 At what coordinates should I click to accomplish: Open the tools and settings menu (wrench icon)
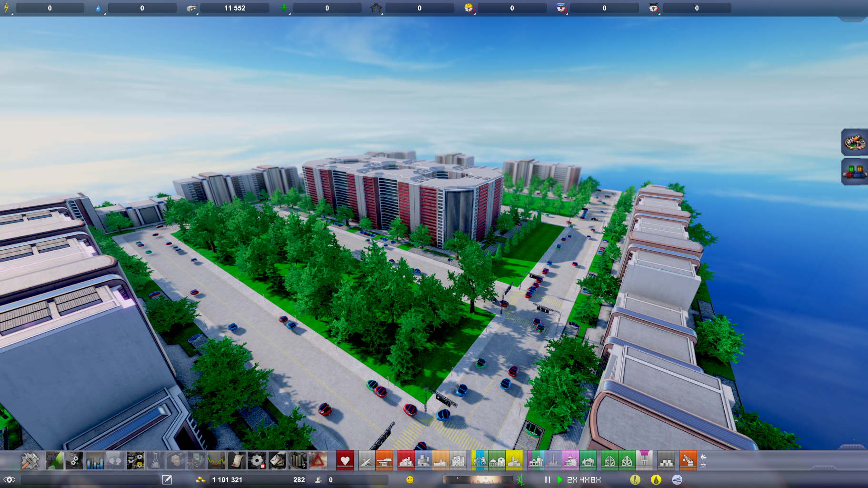click(30, 460)
